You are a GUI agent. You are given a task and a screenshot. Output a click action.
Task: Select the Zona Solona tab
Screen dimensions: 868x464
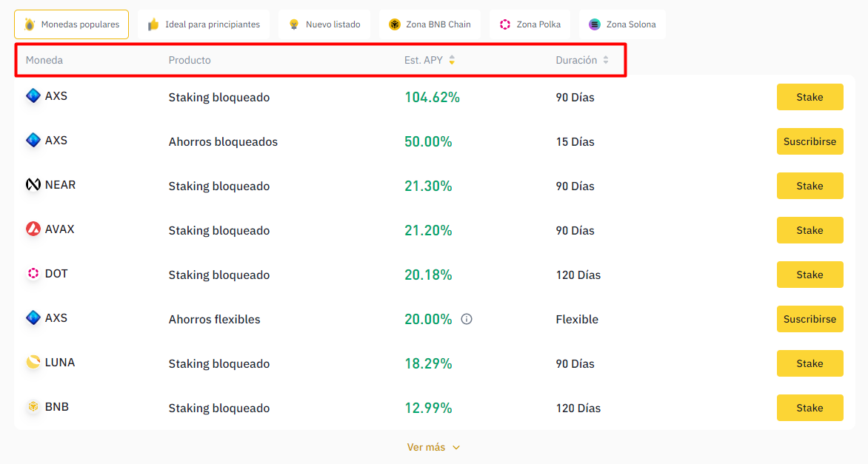[622, 24]
